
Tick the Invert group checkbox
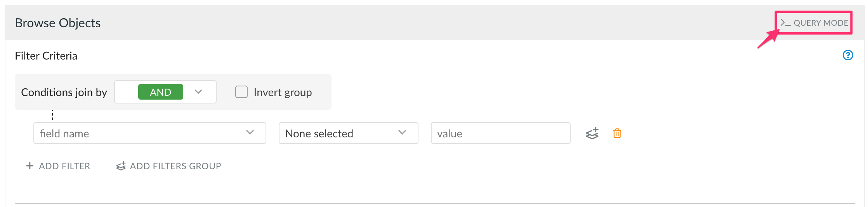(x=241, y=92)
